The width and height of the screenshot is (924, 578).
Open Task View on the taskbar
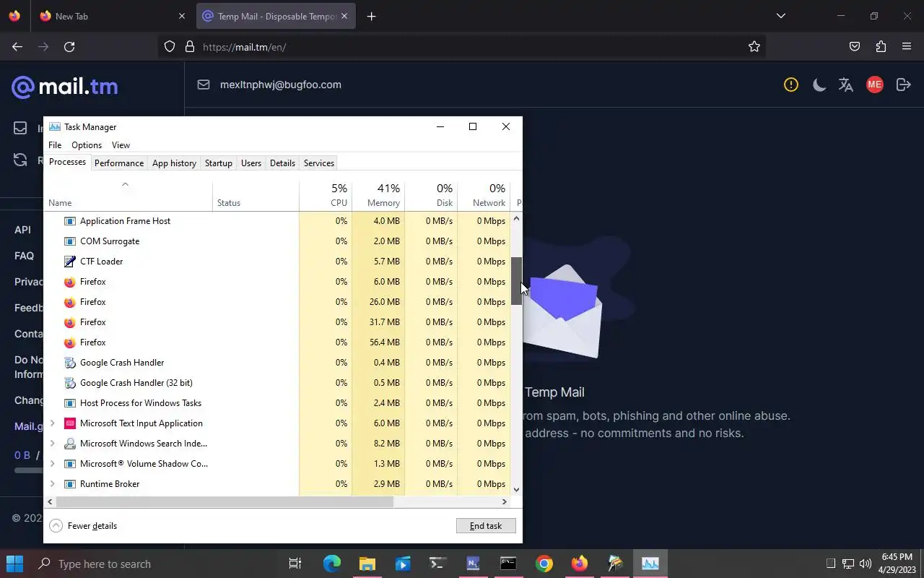tap(295, 564)
